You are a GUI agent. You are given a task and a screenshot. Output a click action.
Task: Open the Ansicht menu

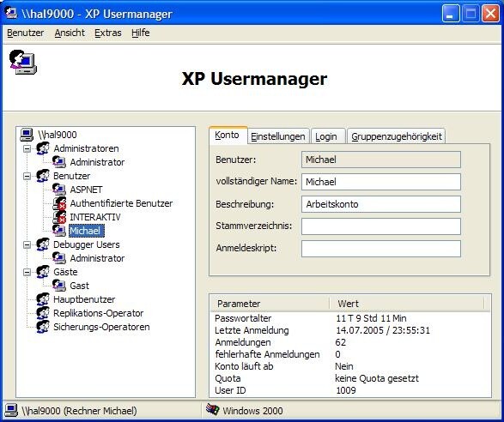70,33
